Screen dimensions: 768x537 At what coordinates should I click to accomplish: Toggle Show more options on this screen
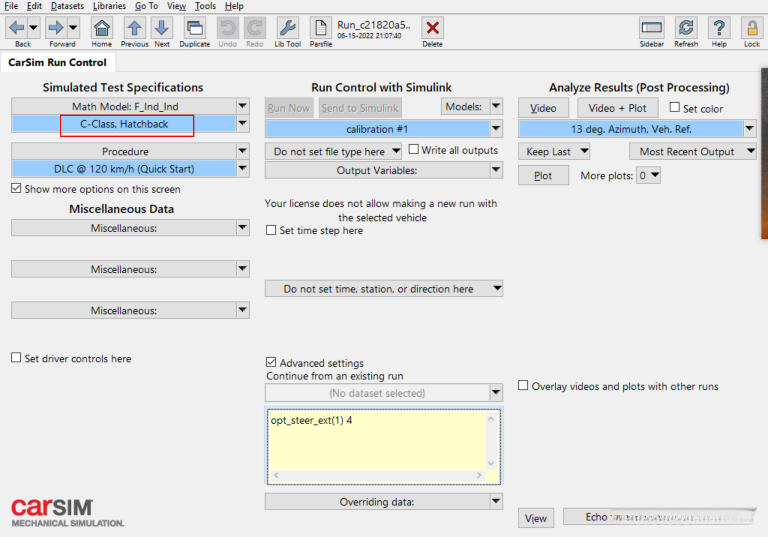(x=16, y=189)
